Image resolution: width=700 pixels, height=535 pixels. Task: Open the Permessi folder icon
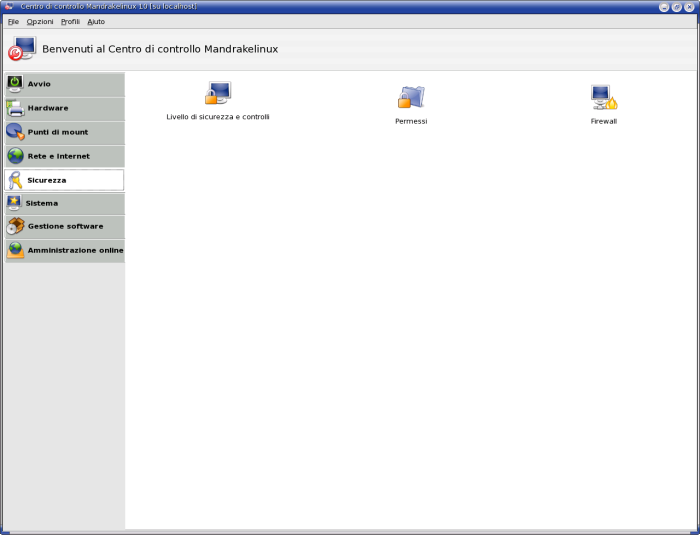tap(411, 97)
